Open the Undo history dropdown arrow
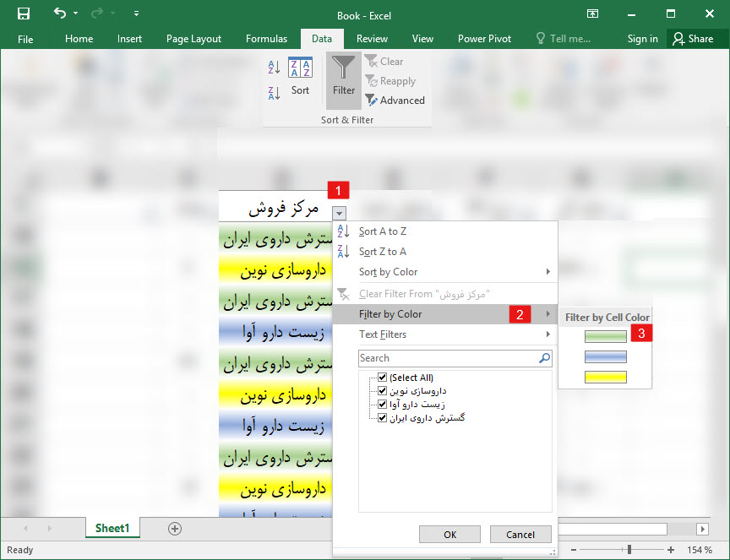The height and width of the screenshot is (560, 730). click(x=76, y=14)
